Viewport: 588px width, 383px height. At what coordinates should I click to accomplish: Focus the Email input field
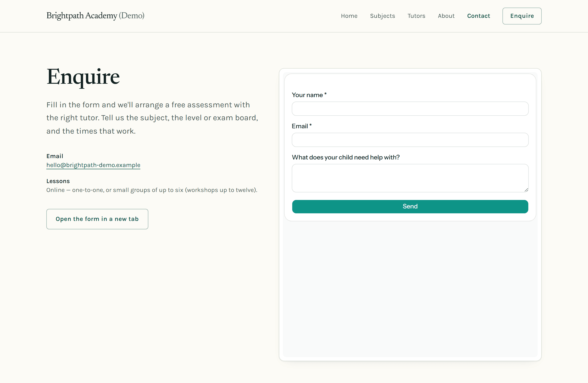pos(410,140)
